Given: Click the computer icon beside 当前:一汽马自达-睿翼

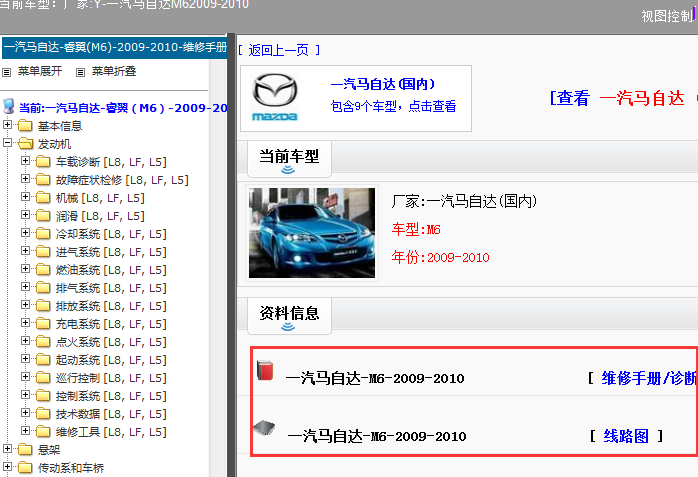Looking at the screenshot, I should pos(8,106).
